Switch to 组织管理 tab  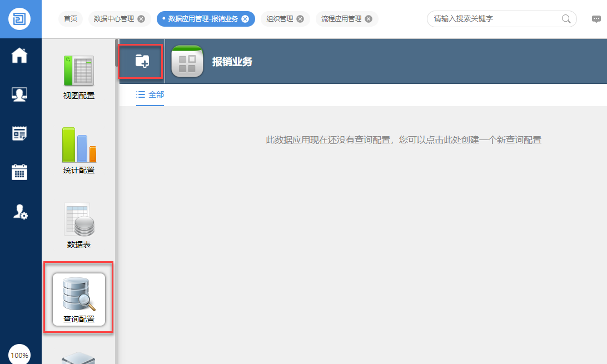(x=279, y=19)
